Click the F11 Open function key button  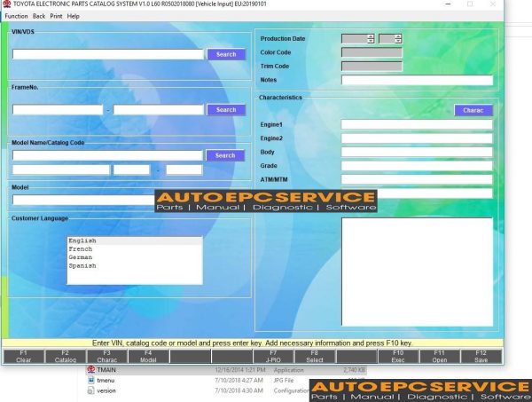[x=440, y=357]
